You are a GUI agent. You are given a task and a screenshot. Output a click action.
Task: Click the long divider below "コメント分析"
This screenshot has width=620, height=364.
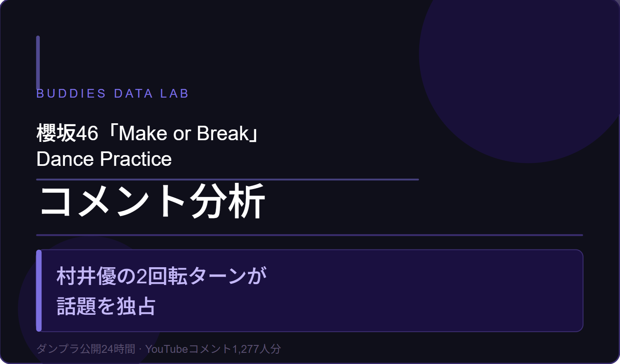coord(309,235)
